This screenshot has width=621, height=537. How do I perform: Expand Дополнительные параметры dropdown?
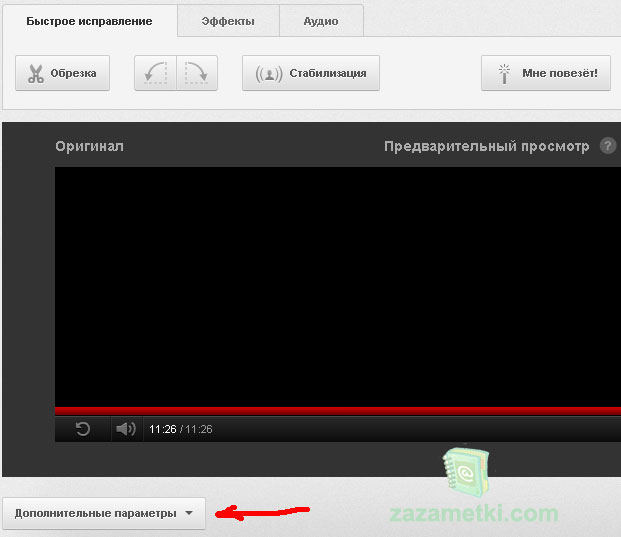104,513
